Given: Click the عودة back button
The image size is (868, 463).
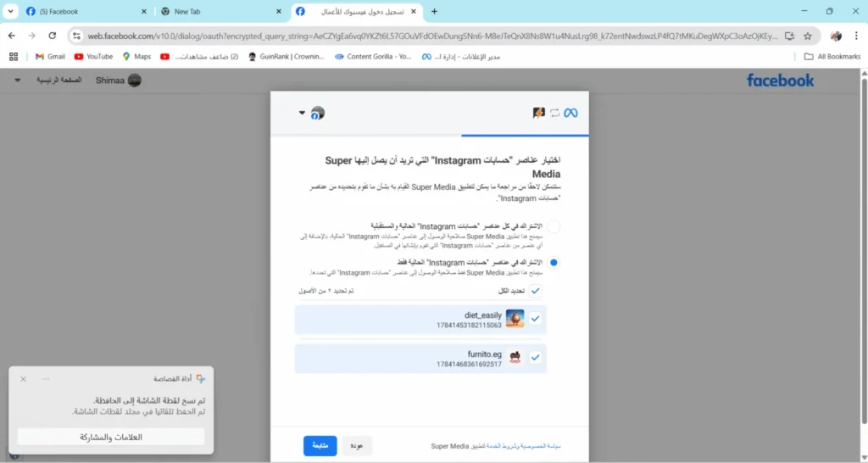Looking at the screenshot, I should (357, 446).
